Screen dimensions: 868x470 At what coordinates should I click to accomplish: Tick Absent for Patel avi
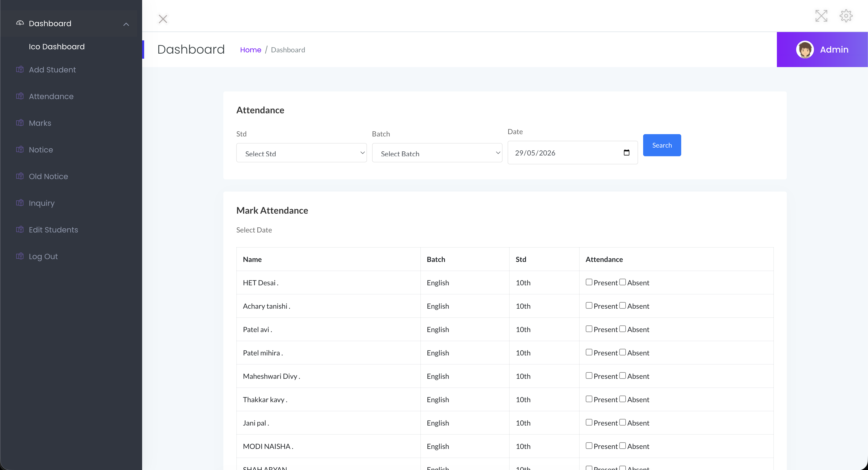pyautogui.click(x=622, y=329)
